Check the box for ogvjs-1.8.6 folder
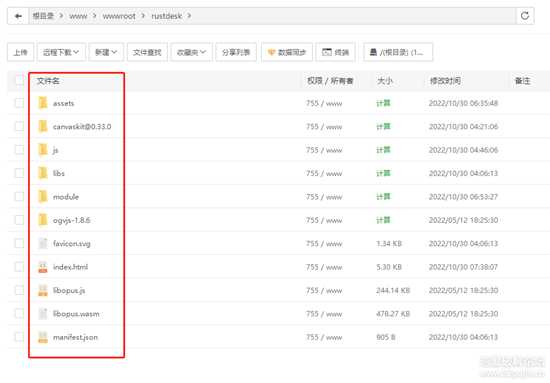The height and width of the screenshot is (383, 550). pyautogui.click(x=19, y=220)
